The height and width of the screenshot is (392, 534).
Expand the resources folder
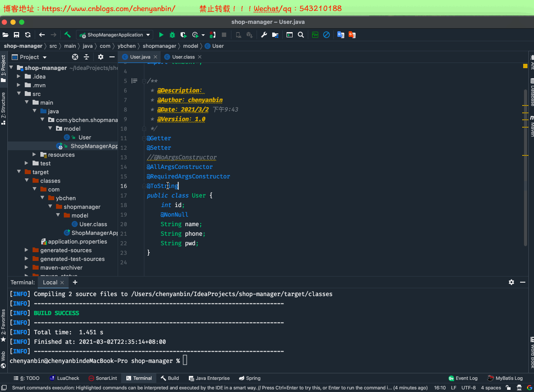click(x=34, y=155)
